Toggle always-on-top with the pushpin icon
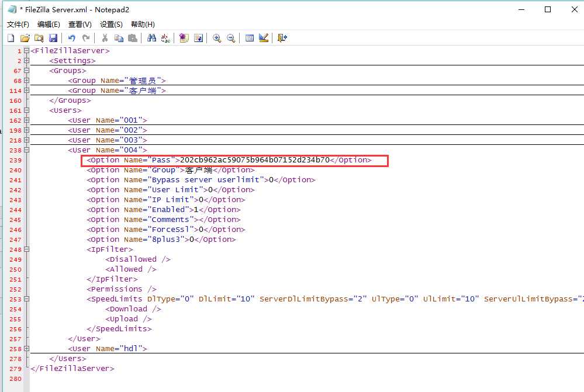The width and height of the screenshot is (584, 392). coord(184,38)
